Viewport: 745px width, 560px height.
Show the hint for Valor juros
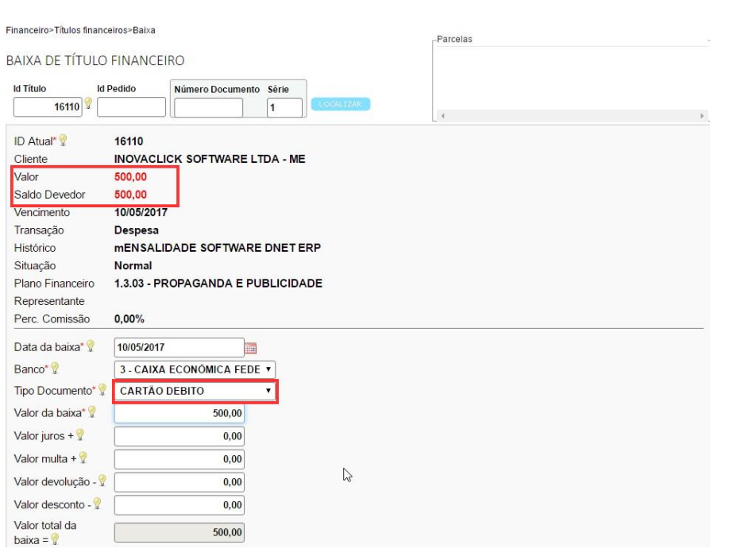[80, 434]
